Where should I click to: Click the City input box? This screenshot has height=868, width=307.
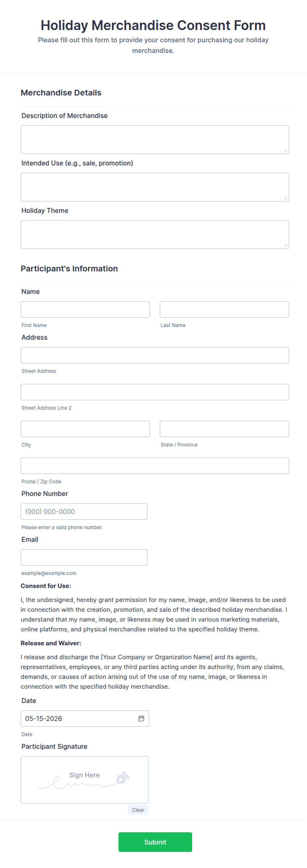(x=85, y=429)
